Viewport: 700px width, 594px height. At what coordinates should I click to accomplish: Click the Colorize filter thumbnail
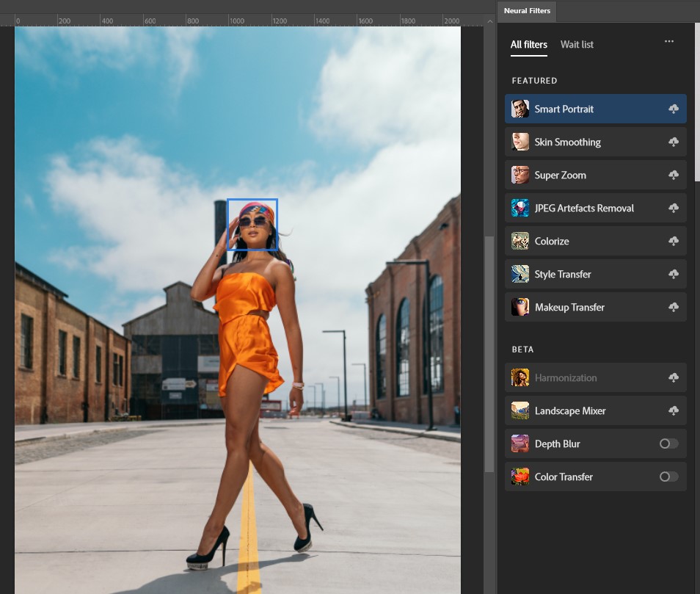tap(520, 242)
